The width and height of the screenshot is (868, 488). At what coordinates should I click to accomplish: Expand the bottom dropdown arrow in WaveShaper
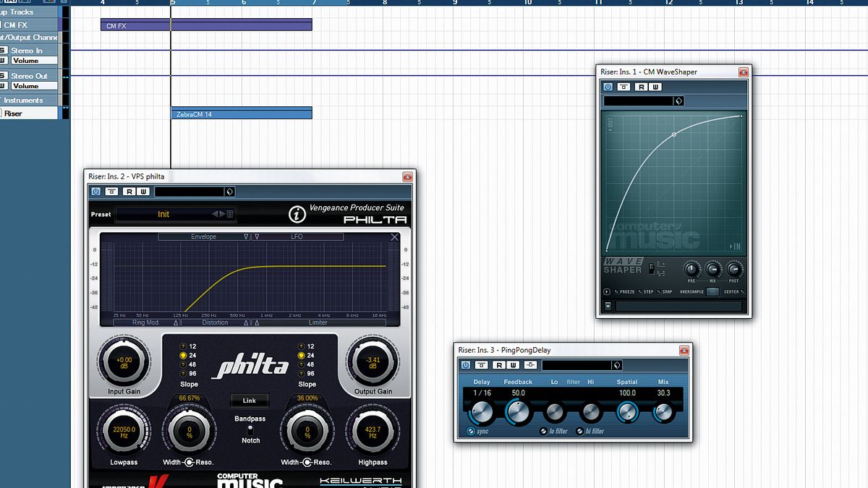(x=608, y=305)
